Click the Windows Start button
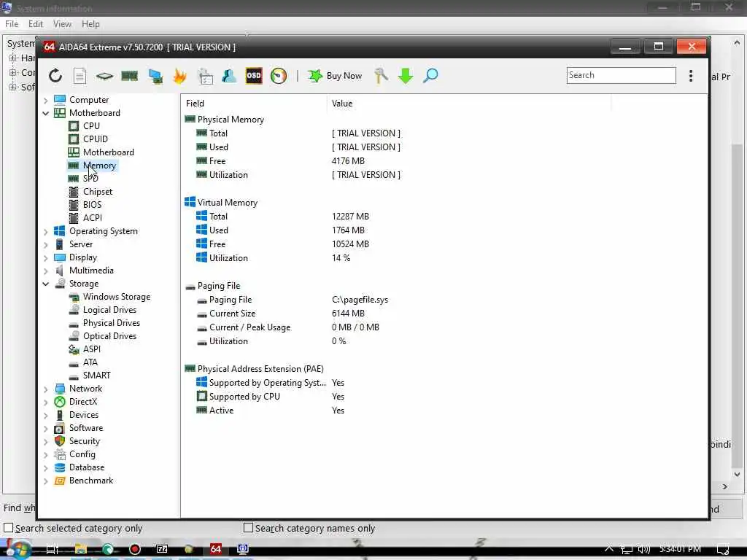 click(x=18, y=549)
